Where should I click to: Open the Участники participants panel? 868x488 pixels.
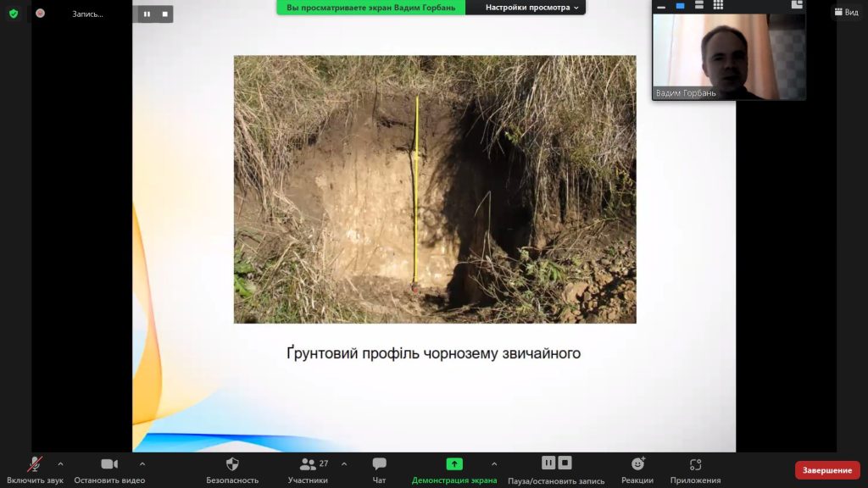(308, 470)
